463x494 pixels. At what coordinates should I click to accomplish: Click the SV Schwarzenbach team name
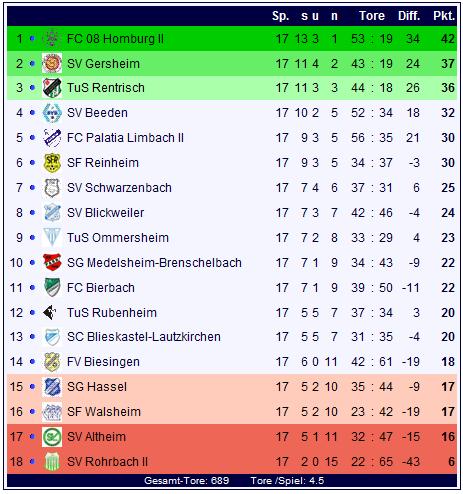point(119,188)
